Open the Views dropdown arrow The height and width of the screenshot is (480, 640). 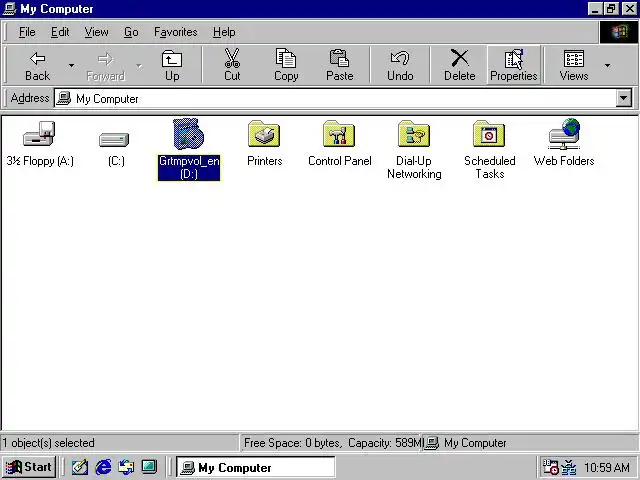[607, 65]
